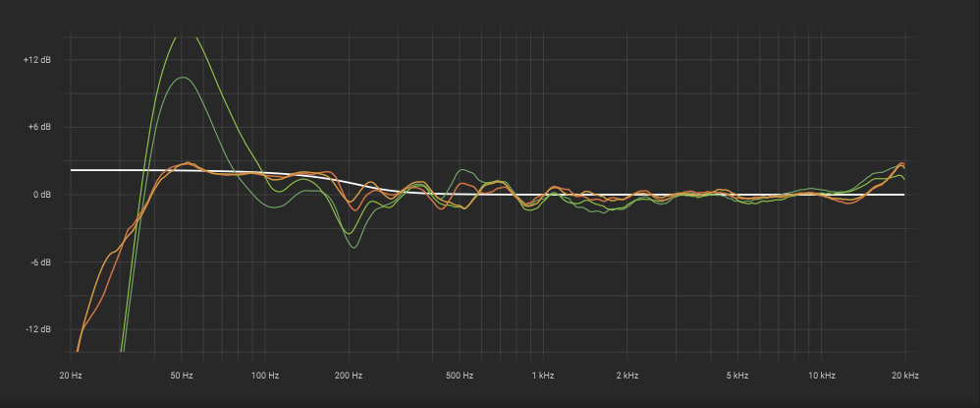The height and width of the screenshot is (408, 980).
Task: Select the 10 kHz frequency label
Action: (x=821, y=376)
